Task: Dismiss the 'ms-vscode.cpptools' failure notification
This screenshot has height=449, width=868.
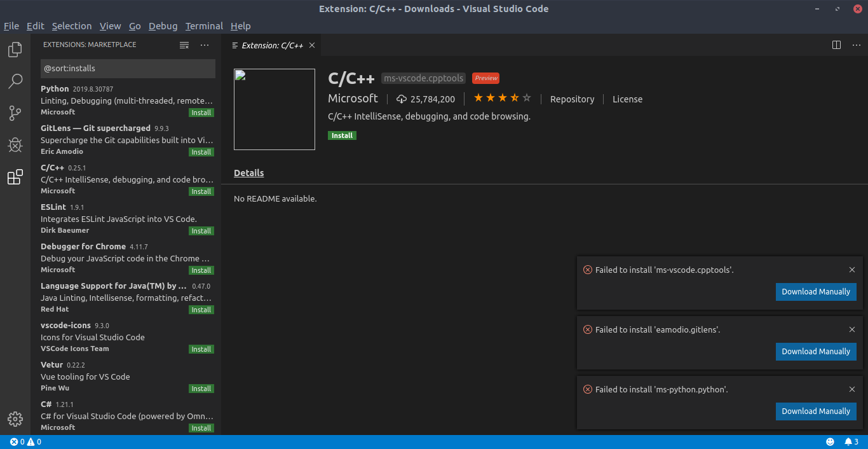Action: point(851,269)
